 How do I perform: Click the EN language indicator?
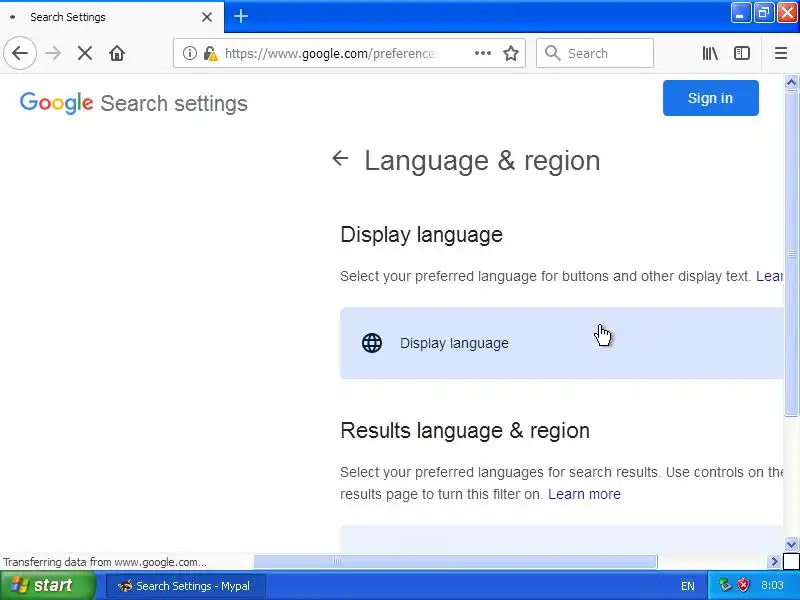click(x=687, y=586)
